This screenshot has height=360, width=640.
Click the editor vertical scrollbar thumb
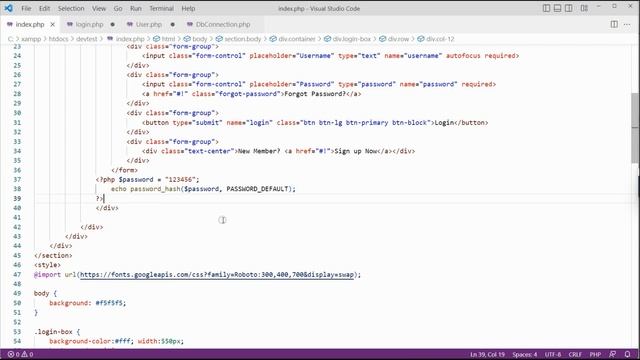pos(635,128)
